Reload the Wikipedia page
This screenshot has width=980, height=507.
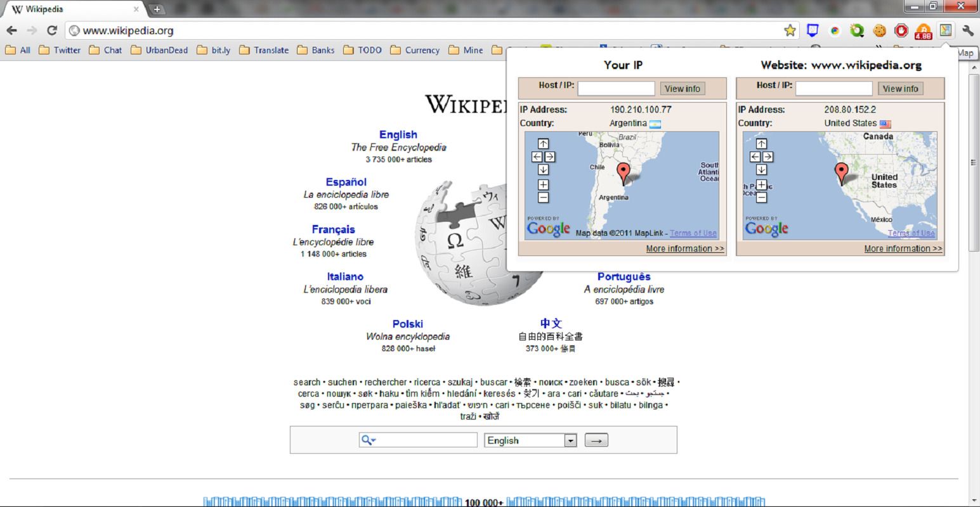tap(52, 30)
